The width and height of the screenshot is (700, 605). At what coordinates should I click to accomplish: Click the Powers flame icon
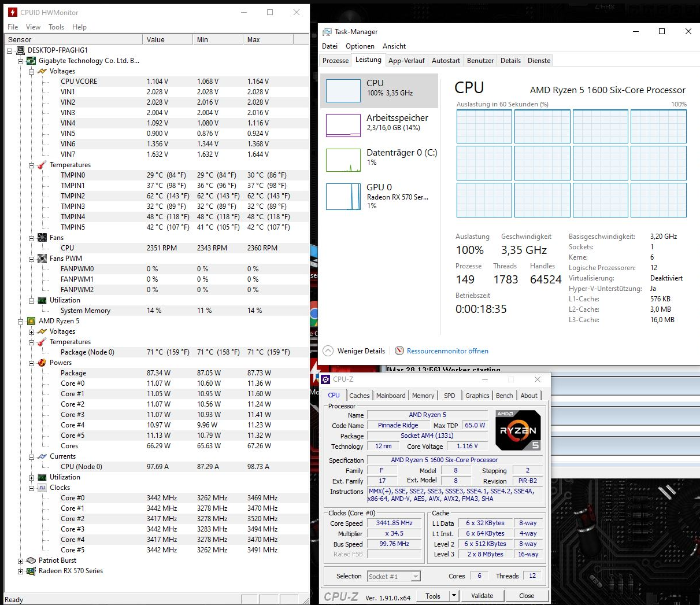pos(42,363)
